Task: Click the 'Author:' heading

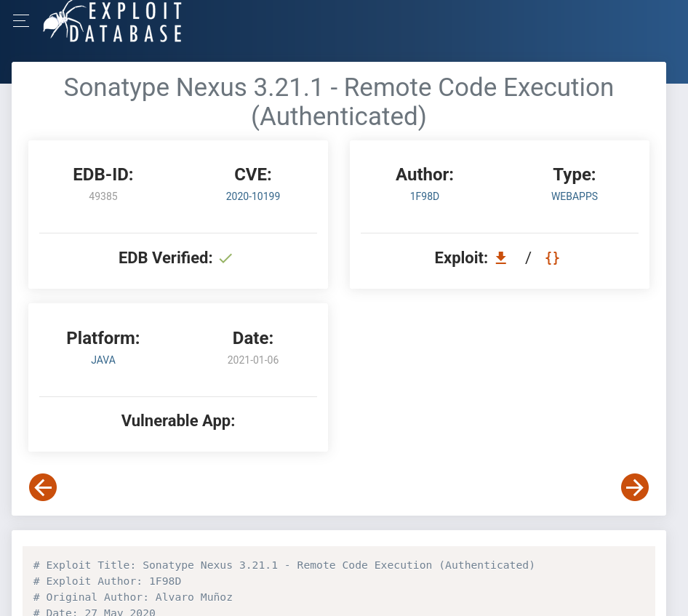Action: (x=424, y=175)
